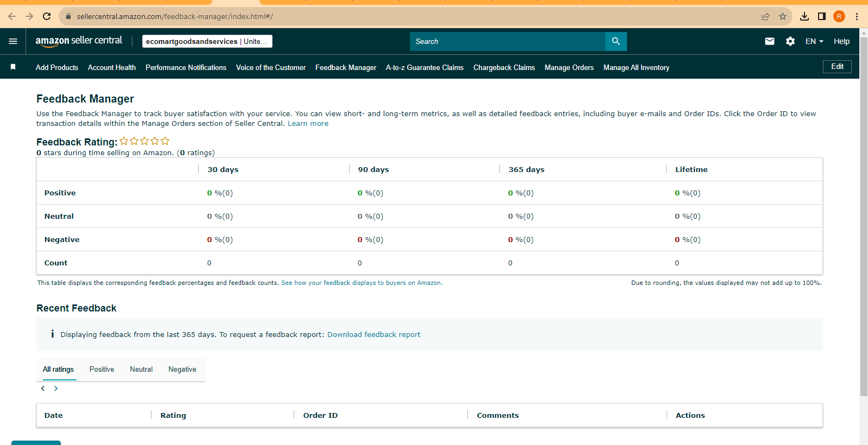This screenshot has height=445, width=868.
Task: Click the share page icon in address bar
Action: [765, 16]
